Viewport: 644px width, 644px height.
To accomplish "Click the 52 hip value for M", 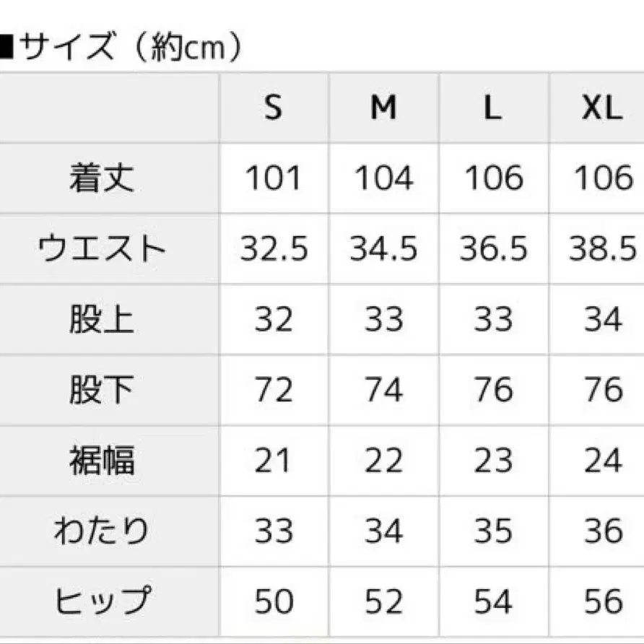I will pyautogui.click(x=383, y=601).
